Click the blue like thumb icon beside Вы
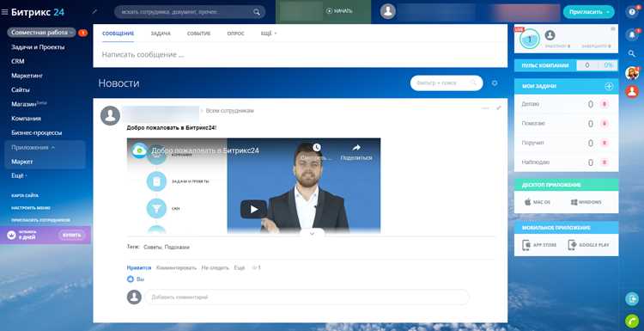Image resolution: width=644 pixels, height=331 pixels. coord(131,279)
